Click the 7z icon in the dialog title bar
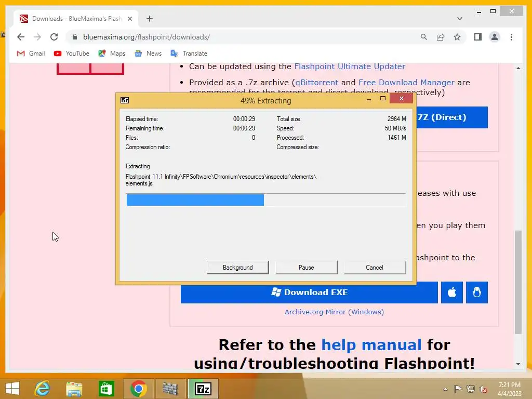The image size is (532, 399). click(x=125, y=100)
